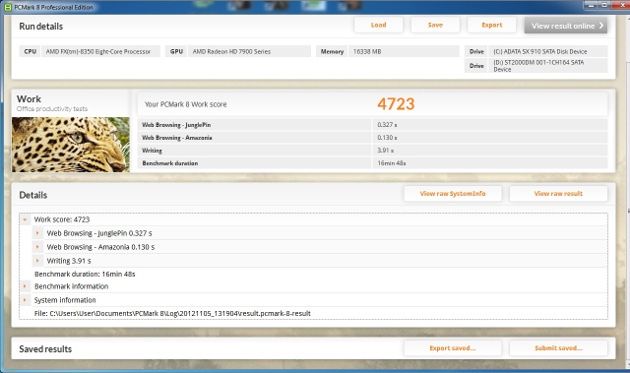Click the leopard Work test thumbnail
630x373 pixels.
tap(71, 145)
